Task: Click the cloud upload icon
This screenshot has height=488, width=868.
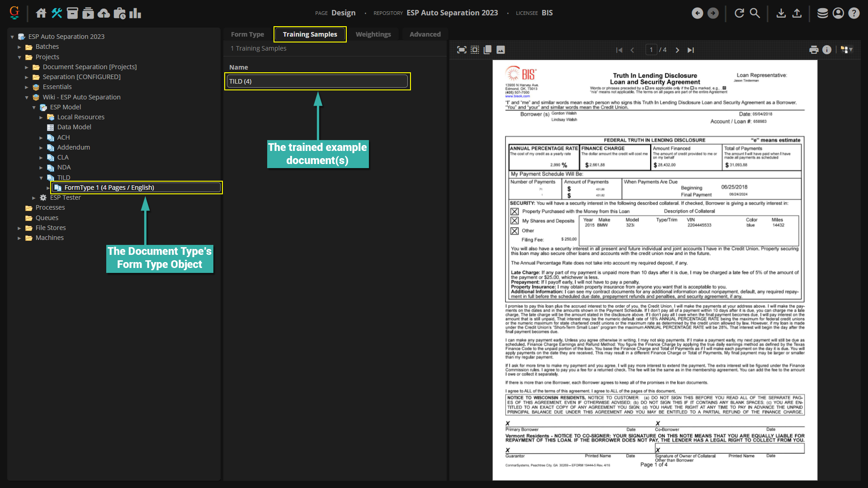Action: [104, 13]
